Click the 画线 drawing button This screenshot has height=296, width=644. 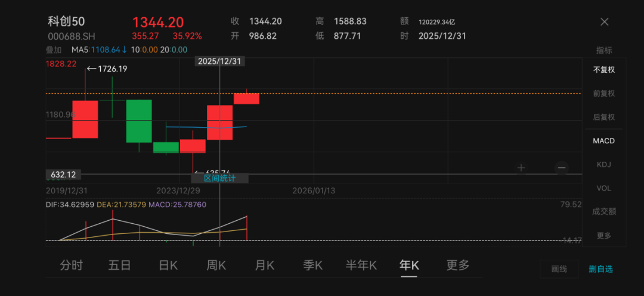click(x=559, y=269)
